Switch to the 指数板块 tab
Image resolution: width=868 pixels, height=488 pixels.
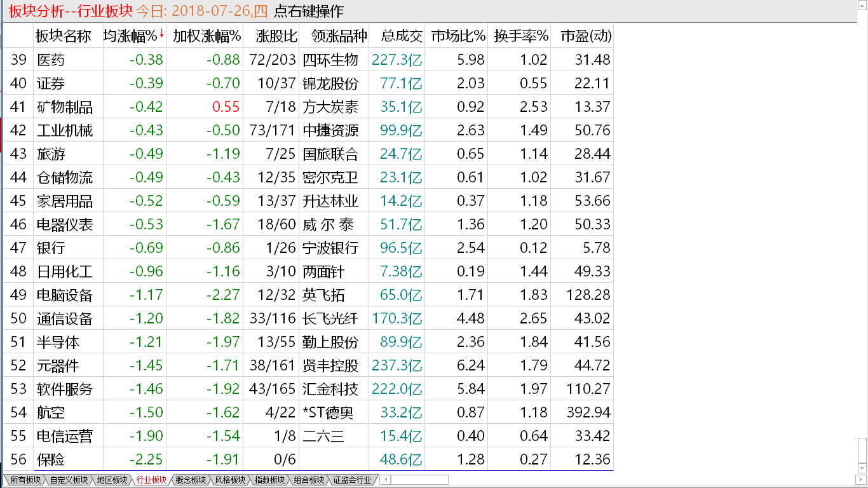coord(269,480)
